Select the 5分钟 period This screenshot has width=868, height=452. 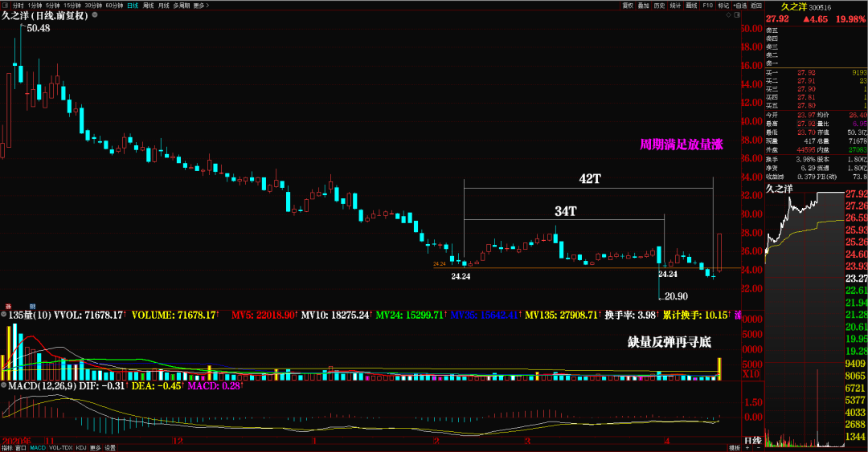pyautogui.click(x=52, y=6)
